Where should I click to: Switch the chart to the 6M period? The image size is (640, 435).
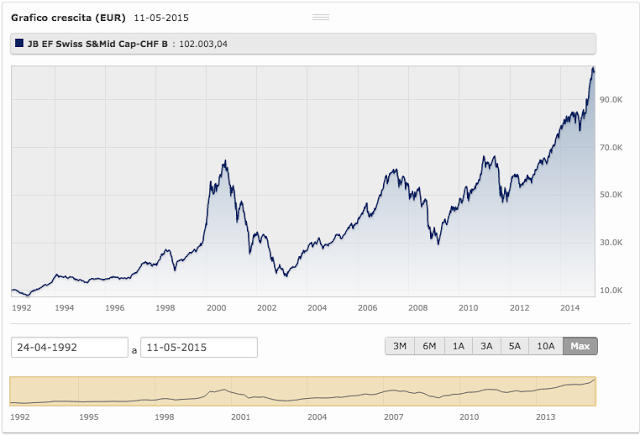pos(429,346)
